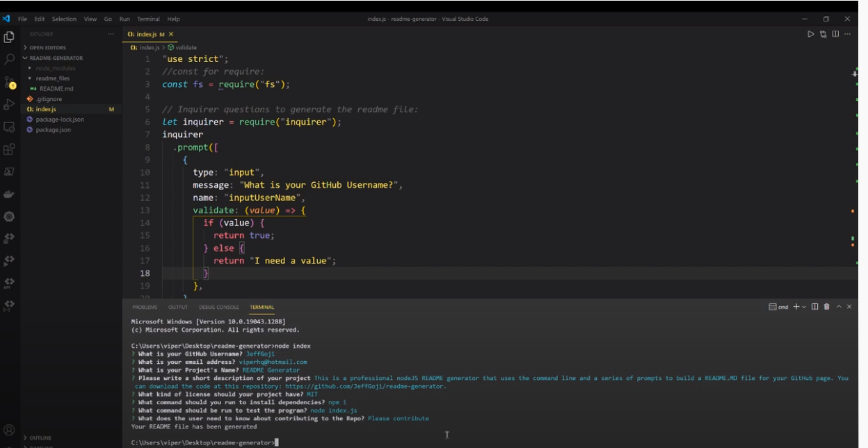Split the terminal panel
868x448 pixels.
[x=814, y=307]
